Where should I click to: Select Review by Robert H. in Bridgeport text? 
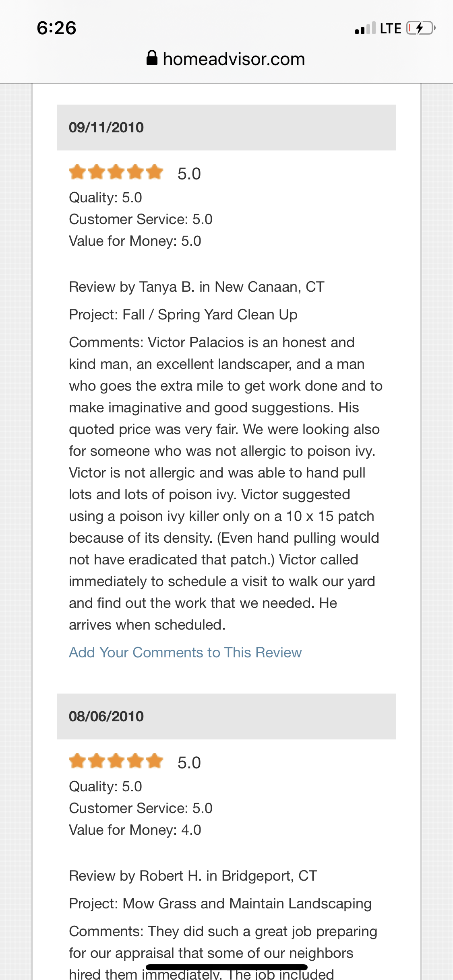pos(193,876)
